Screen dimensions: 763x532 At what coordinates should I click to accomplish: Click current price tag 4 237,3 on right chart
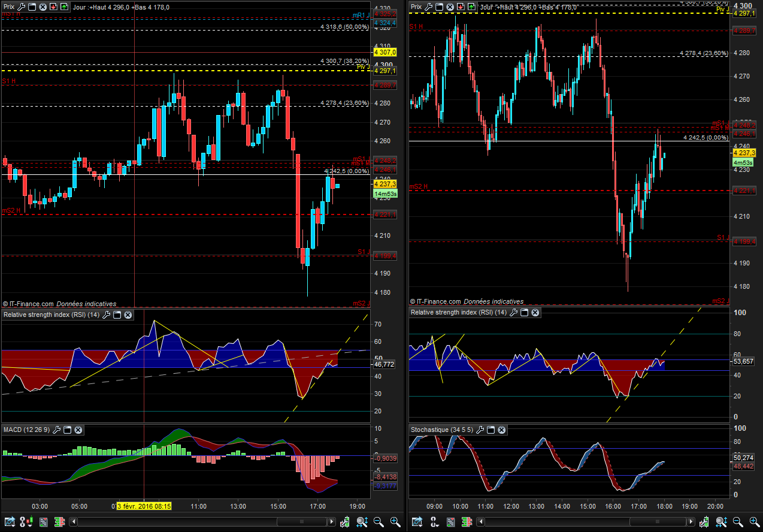(744, 153)
